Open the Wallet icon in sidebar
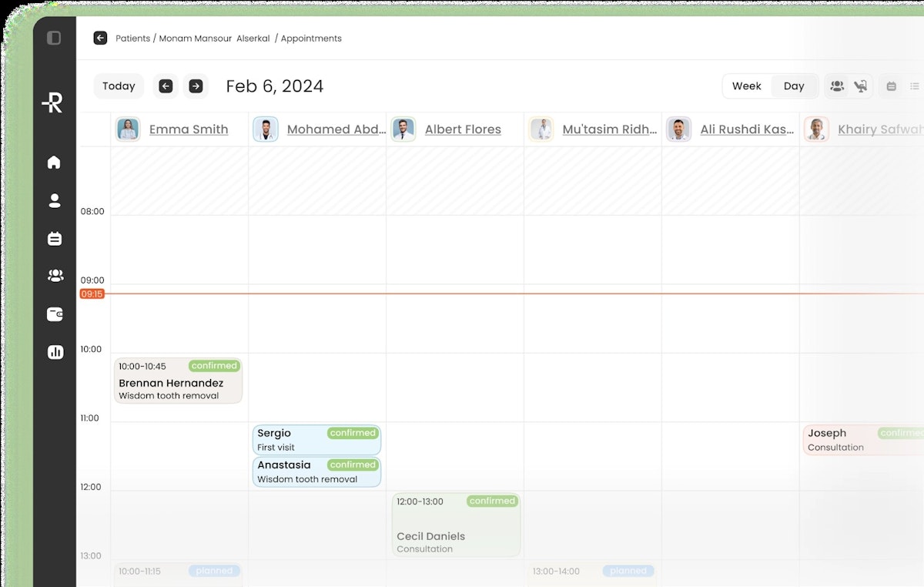Screen dimensions: 924x587 tap(55, 314)
